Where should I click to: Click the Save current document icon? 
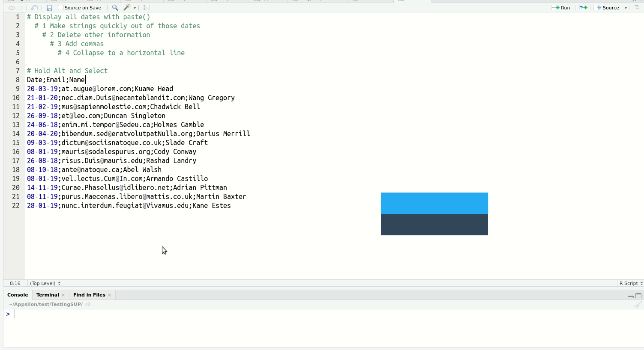(x=49, y=8)
